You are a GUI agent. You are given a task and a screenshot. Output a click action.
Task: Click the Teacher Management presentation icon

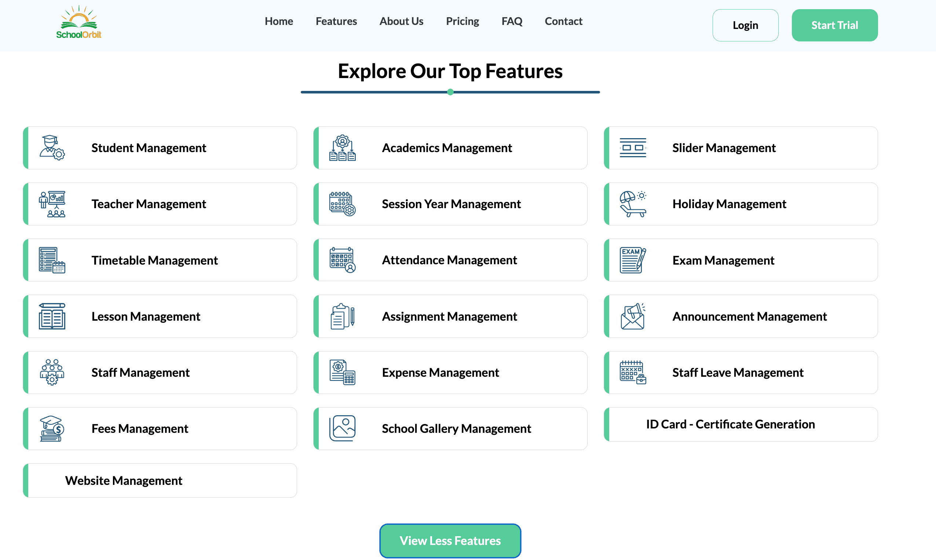tap(52, 204)
